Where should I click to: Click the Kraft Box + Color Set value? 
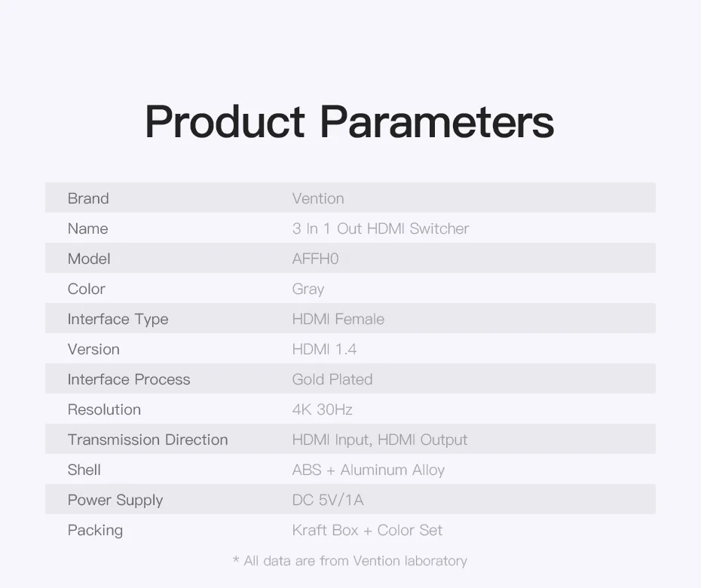(x=367, y=530)
